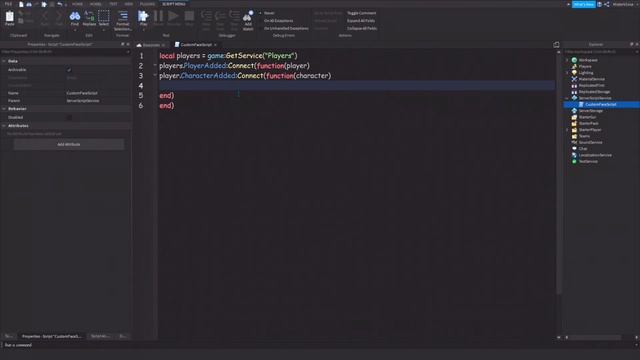The width and height of the screenshot is (640, 360).
Task: Switch to the VIEW ribbon tab
Action: 129,4
